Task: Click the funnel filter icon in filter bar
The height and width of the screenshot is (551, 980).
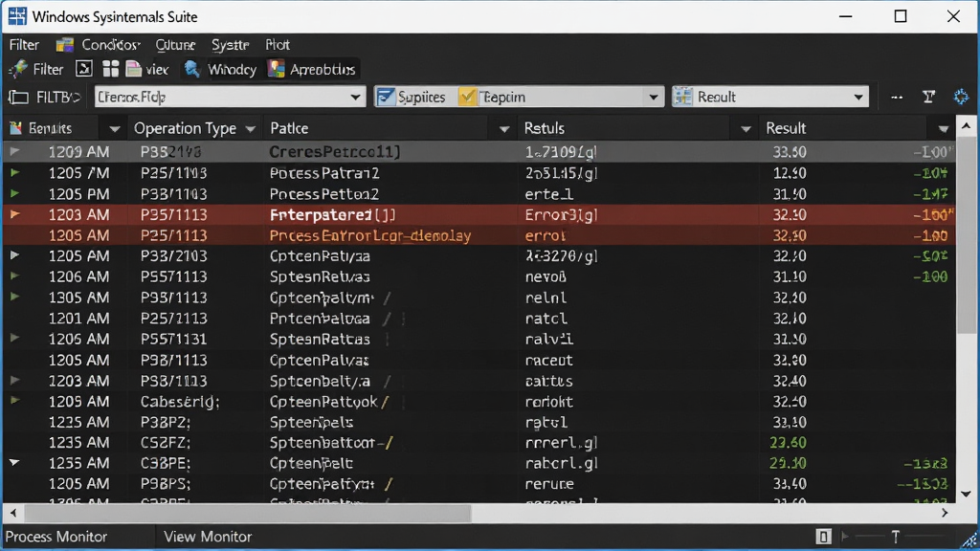Action: pyautogui.click(x=928, y=97)
